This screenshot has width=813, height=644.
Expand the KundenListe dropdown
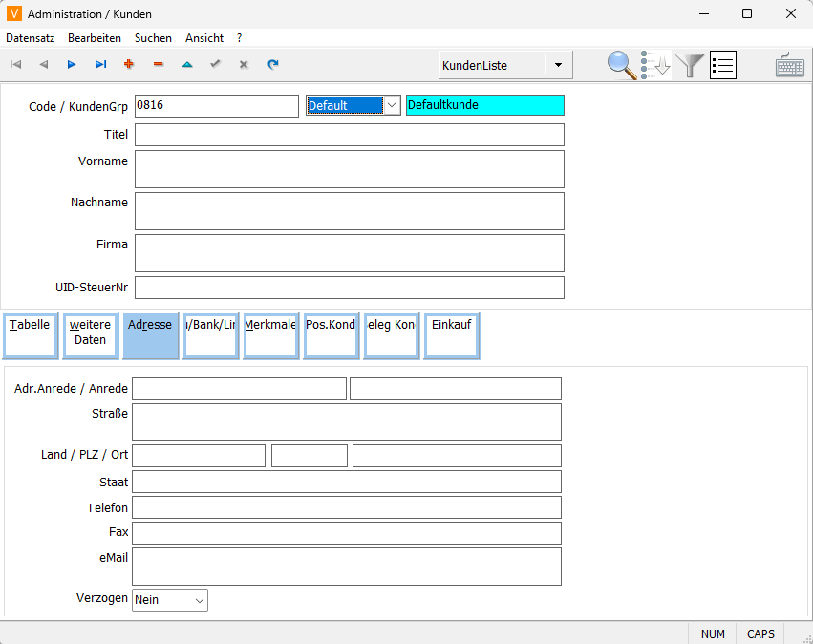559,66
